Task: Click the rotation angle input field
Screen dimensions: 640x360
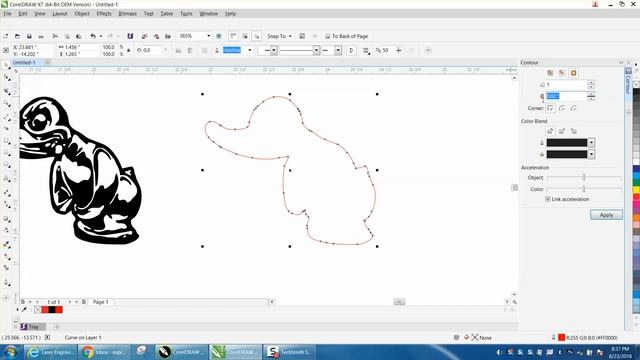Action: point(152,50)
